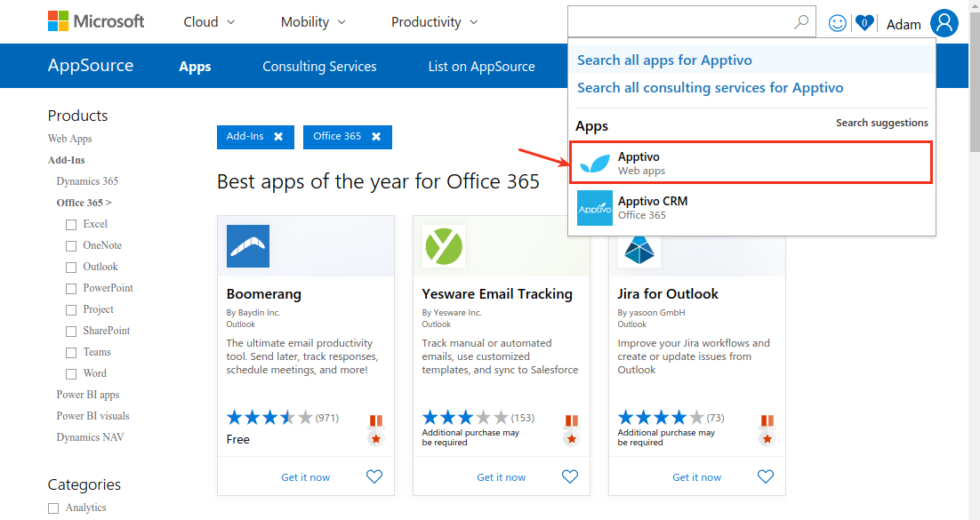Click the Adam account name
980x520 pixels.
tap(904, 24)
